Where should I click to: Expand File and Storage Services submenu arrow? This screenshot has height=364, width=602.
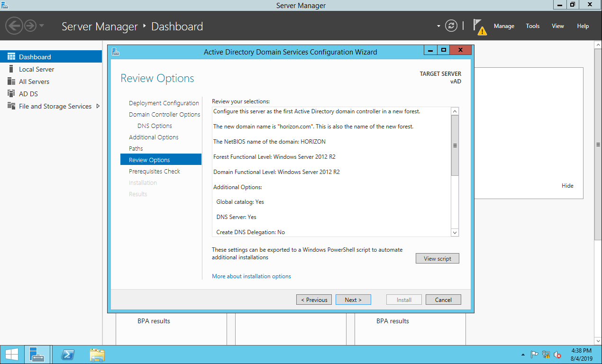tap(98, 106)
